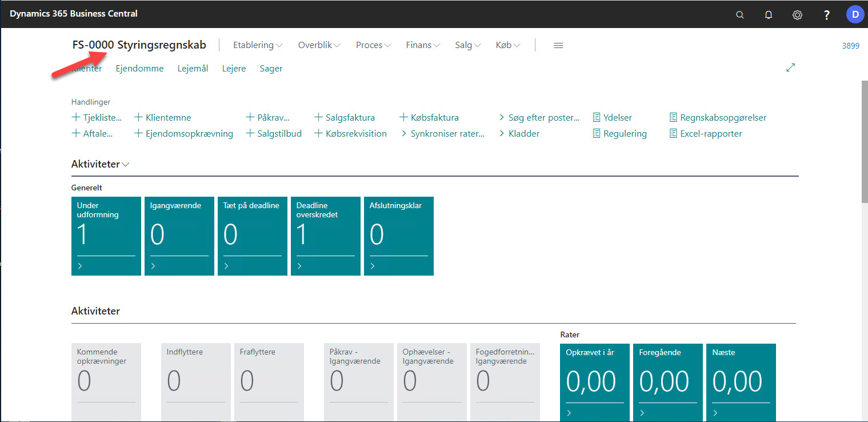Open the Fraflyttere tile
The image size is (868, 422).
pyautogui.click(x=269, y=383)
